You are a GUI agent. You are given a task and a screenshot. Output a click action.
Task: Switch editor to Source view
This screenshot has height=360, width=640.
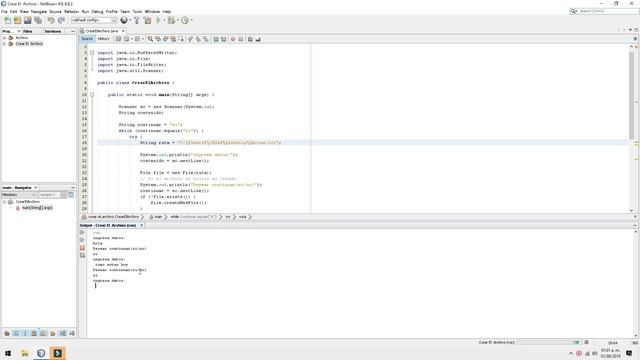[x=87, y=39]
